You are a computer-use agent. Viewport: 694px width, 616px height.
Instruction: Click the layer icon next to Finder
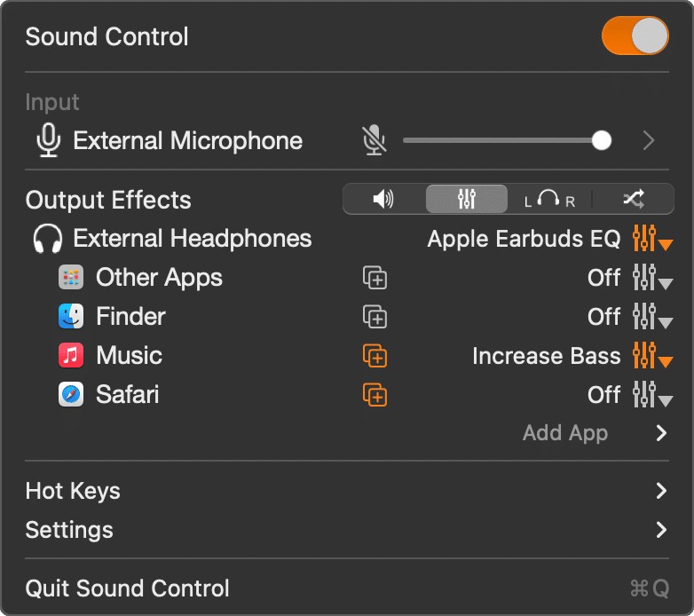[375, 317]
